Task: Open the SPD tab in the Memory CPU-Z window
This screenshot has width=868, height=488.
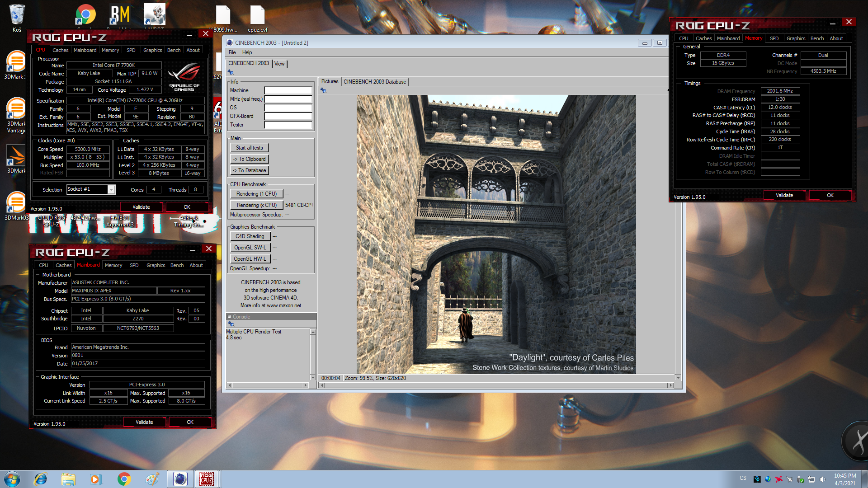Action: (x=774, y=38)
